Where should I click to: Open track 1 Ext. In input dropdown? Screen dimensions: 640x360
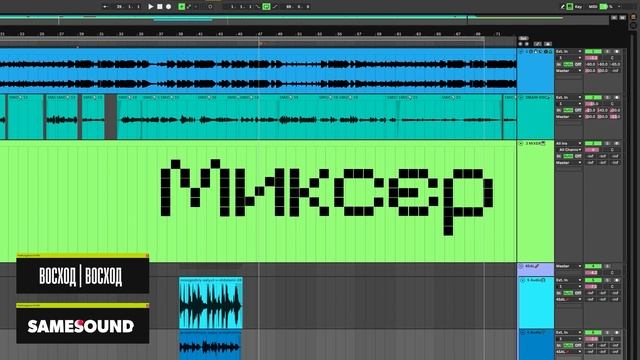click(x=569, y=51)
